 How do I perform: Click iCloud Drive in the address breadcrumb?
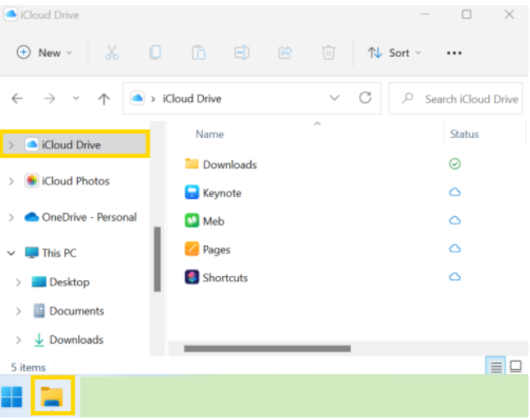pyautogui.click(x=192, y=99)
